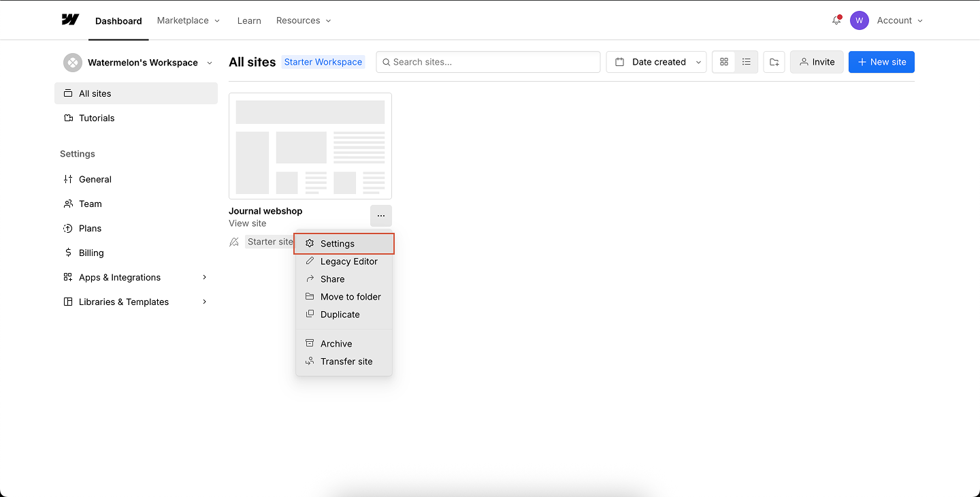Choose Transfer site from the menu
This screenshot has width=980, height=497.
(344, 362)
